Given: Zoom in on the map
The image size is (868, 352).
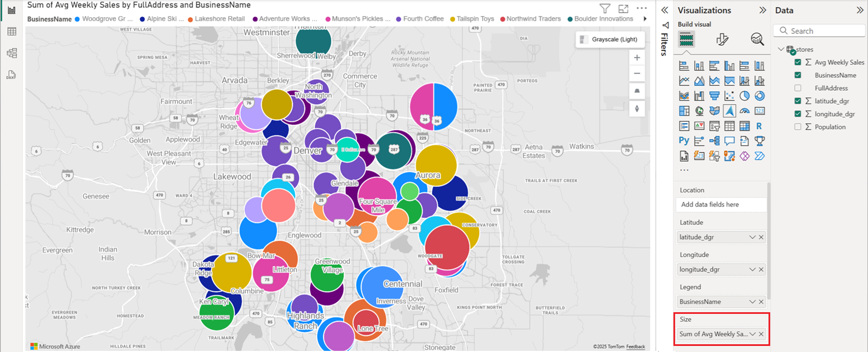Looking at the screenshot, I should pyautogui.click(x=637, y=57).
